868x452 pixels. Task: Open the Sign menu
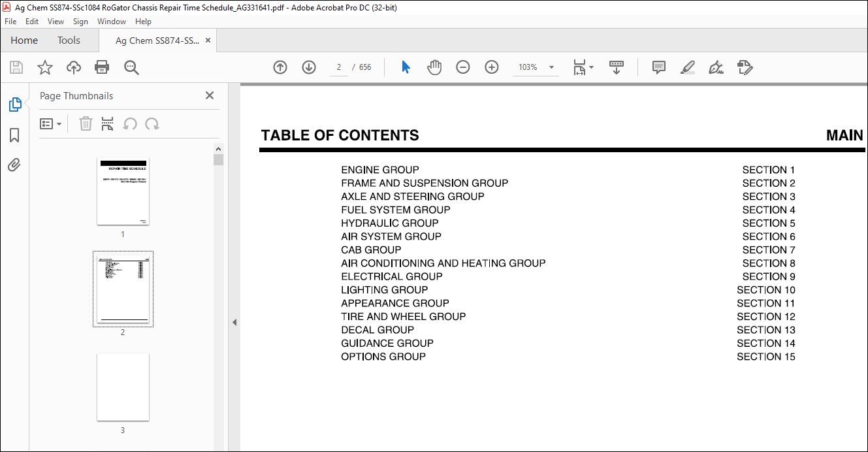pyautogui.click(x=80, y=22)
